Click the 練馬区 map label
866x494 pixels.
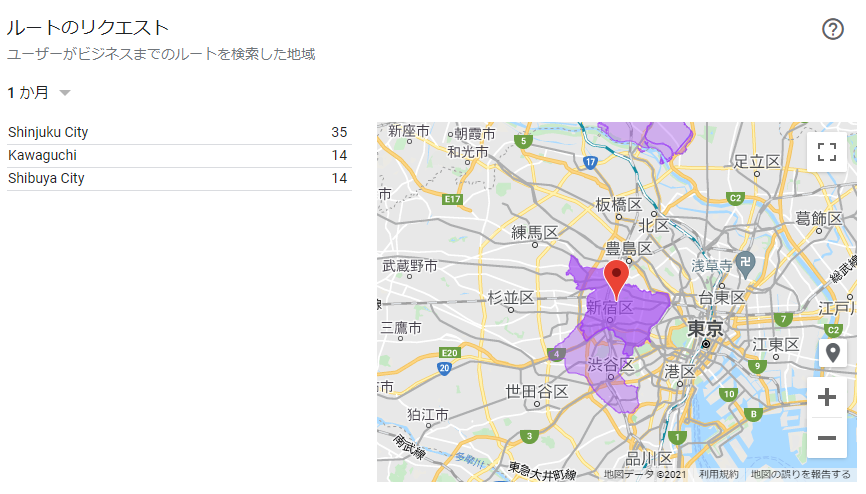[x=535, y=233]
